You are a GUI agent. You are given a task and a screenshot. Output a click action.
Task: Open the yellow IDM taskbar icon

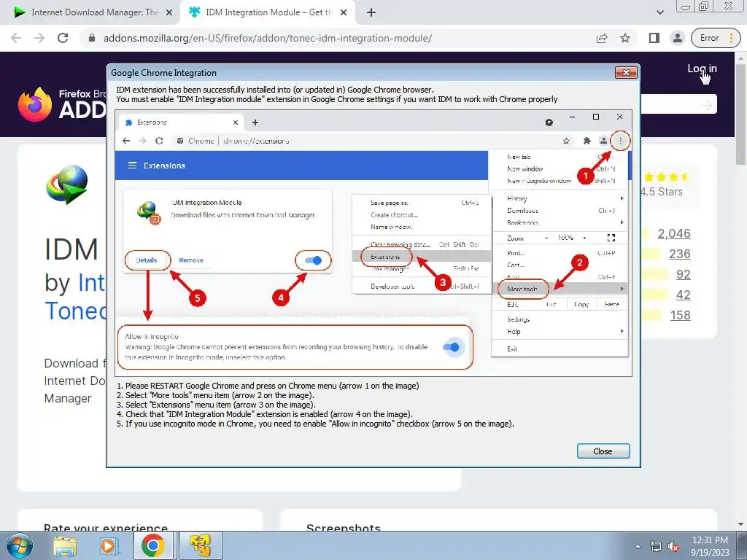pos(200,545)
